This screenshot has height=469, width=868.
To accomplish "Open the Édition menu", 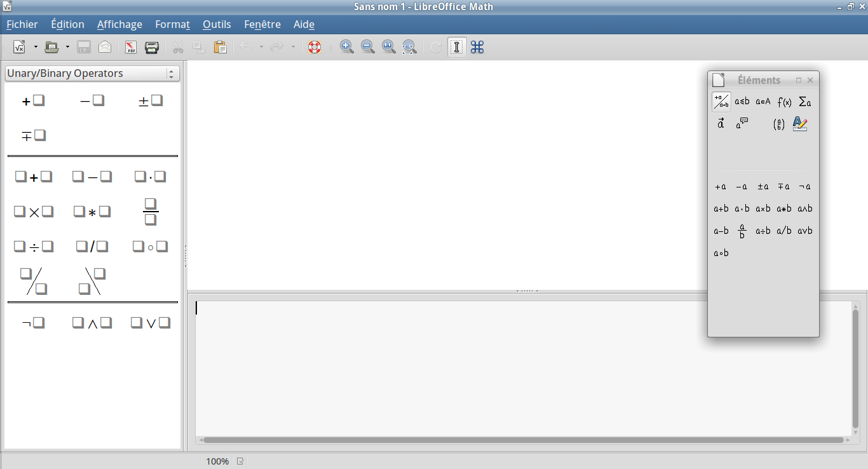I will pyautogui.click(x=67, y=24).
